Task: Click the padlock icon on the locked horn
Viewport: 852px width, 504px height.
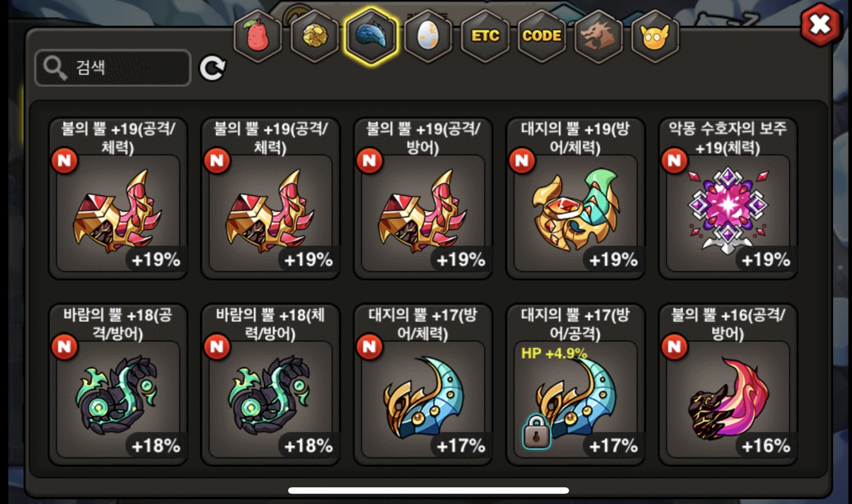Action: point(536,432)
